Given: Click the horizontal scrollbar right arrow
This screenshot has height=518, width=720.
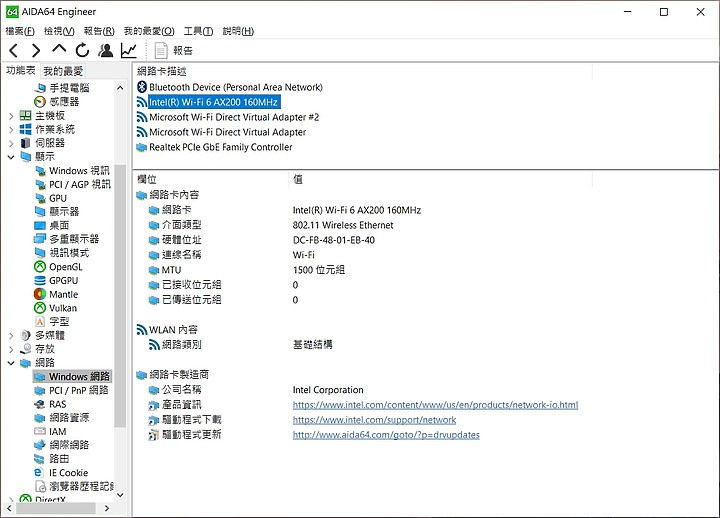Looking at the screenshot, I should 107,508.
